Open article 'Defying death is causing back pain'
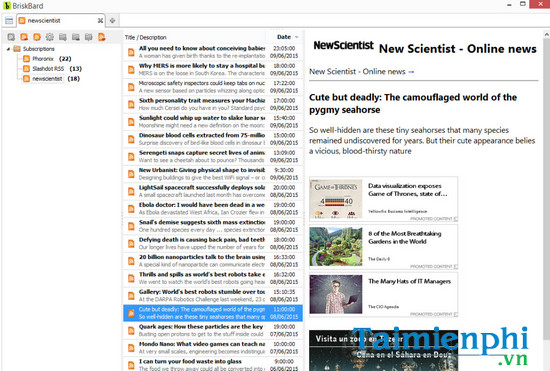 (x=213, y=243)
